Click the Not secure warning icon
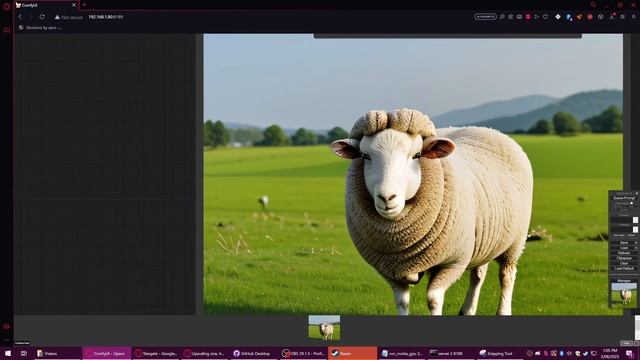Image resolution: width=640 pixels, height=360 pixels. 57,17
